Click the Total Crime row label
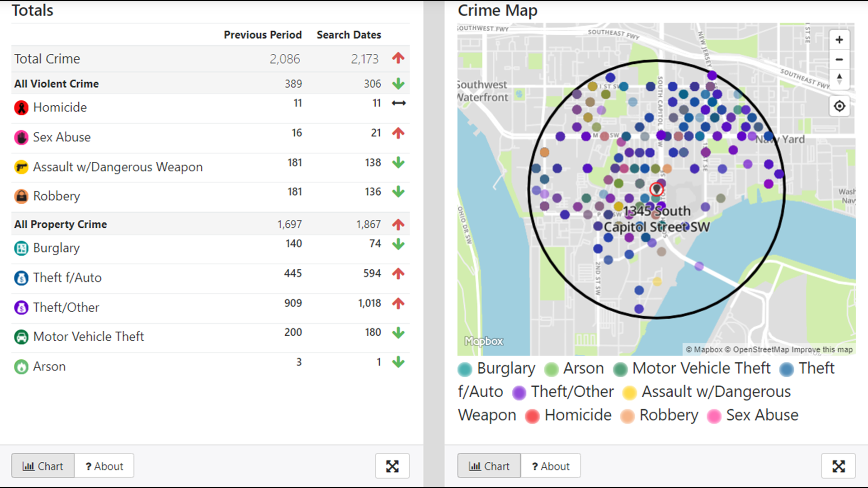 pyautogui.click(x=47, y=59)
